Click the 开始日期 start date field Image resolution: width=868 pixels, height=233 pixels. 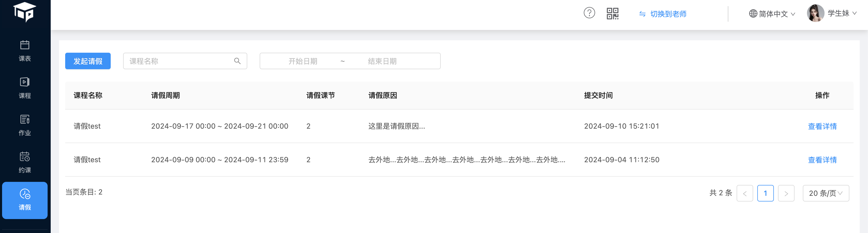point(303,61)
